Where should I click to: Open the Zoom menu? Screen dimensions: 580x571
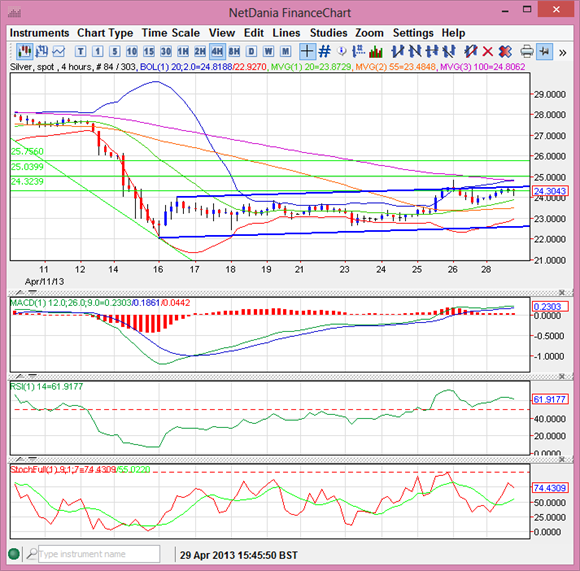click(x=369, y=33)
